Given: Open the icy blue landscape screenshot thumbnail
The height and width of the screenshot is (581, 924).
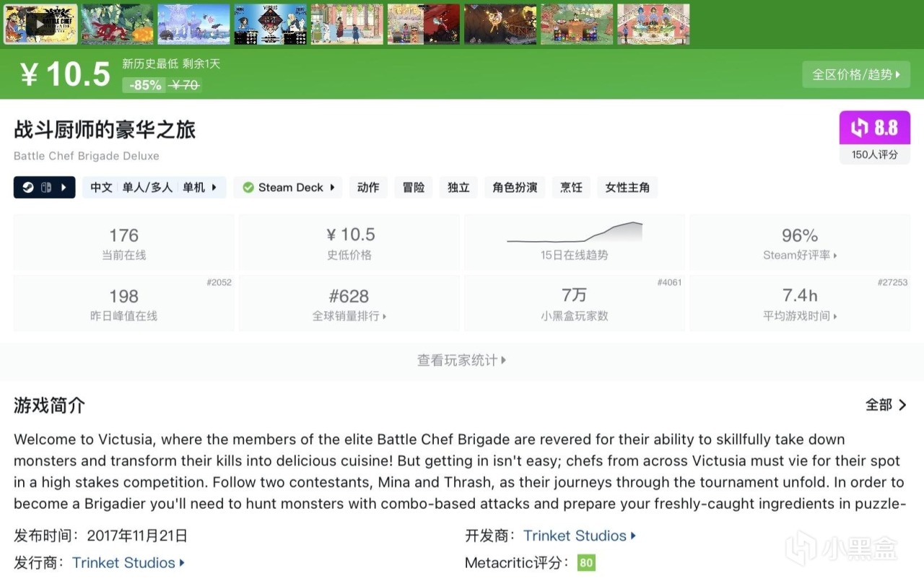Looking at the screenshot, I should click(194, 25).
